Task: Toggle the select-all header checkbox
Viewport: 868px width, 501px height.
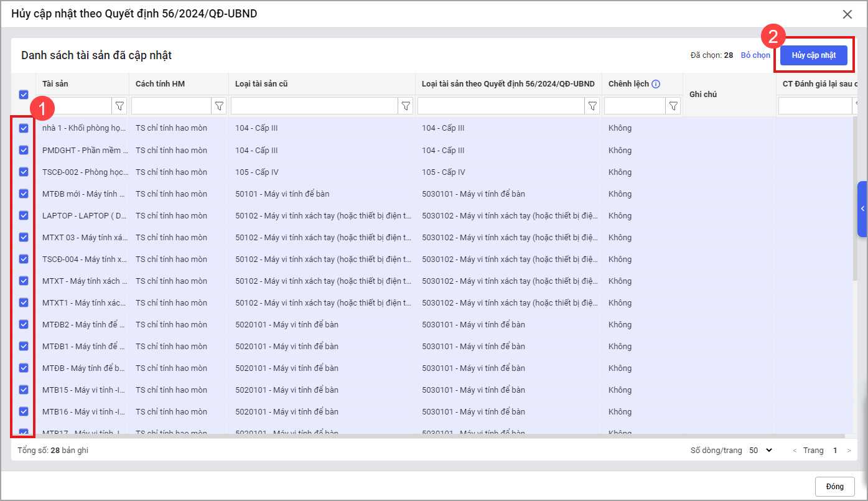Action: pyautogui.click(x=24, y=95)
